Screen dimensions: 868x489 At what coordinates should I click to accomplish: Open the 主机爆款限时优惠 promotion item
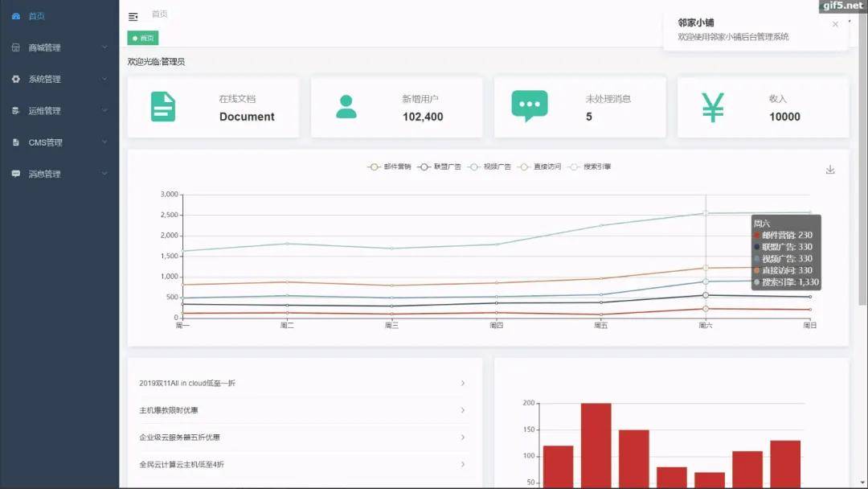click(x=169, y=410)
